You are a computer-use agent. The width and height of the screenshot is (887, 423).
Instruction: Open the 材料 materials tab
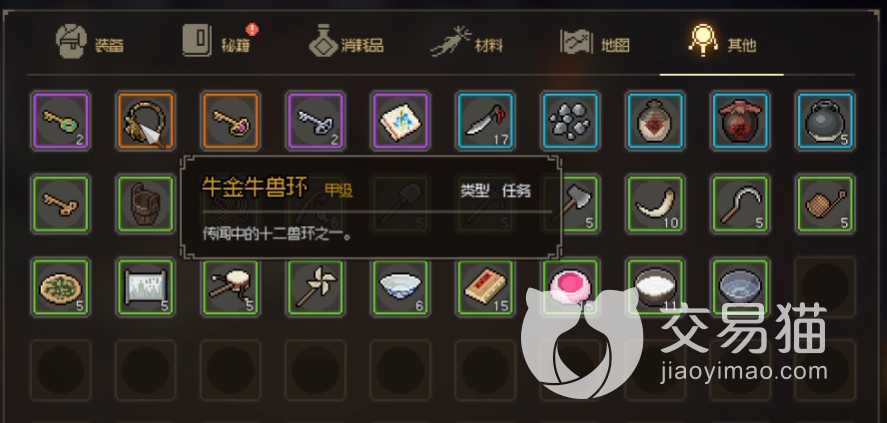(467, 42)
